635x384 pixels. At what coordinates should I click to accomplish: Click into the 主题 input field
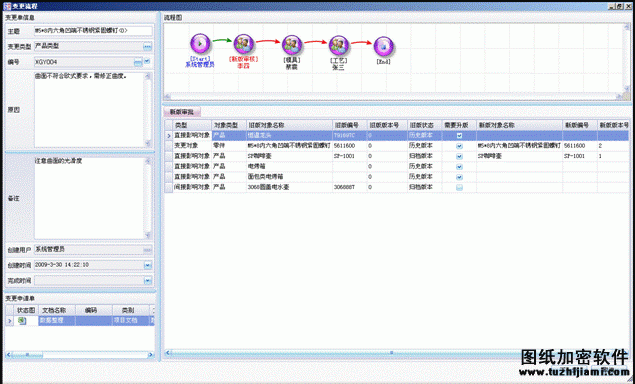point(93,31)
